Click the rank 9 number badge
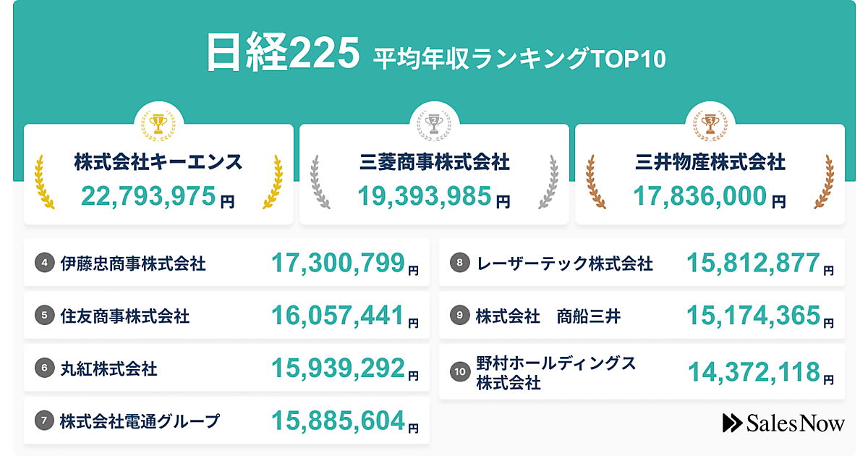The image size is (868, 456). pyautogui.click(x=460, y=316)
